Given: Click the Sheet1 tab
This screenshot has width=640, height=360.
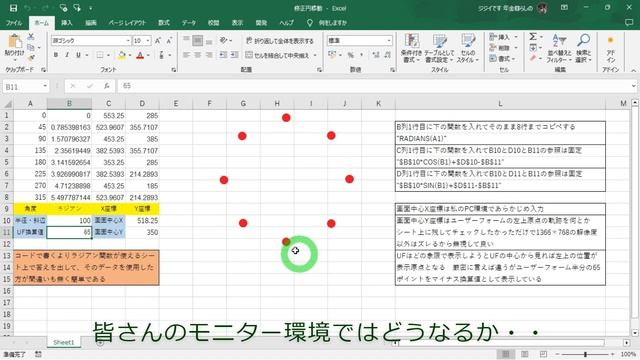Looking at the screenshot, I should click(63, 342).
